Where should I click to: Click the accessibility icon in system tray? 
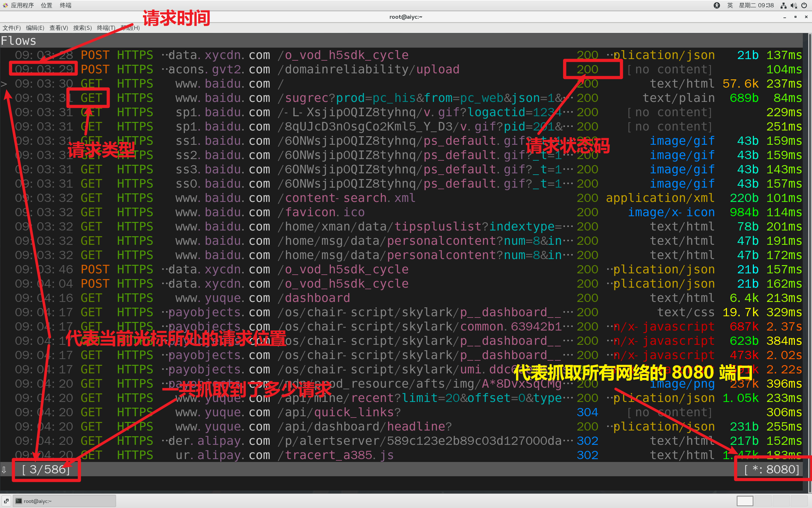[717, 5]
